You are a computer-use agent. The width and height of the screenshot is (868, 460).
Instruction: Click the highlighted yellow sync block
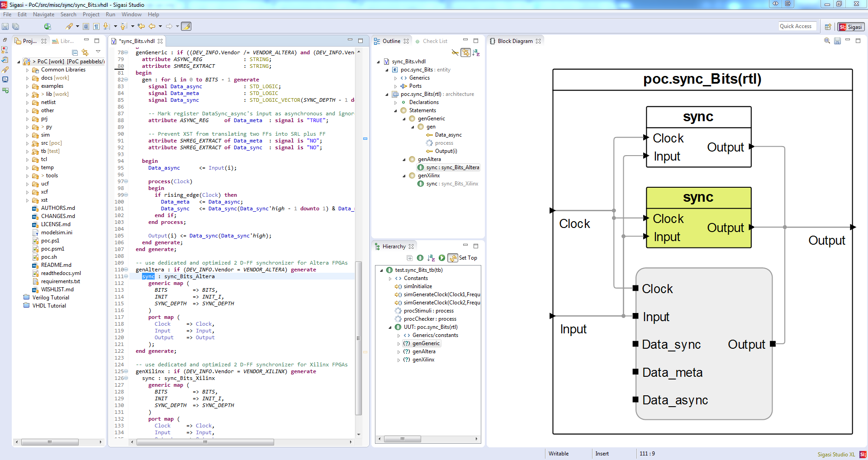click(x=698, y=218)
